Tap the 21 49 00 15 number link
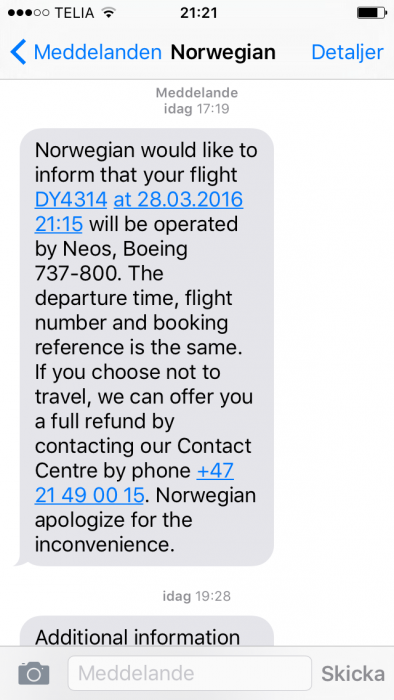The image size is (394, 700). 89,495
